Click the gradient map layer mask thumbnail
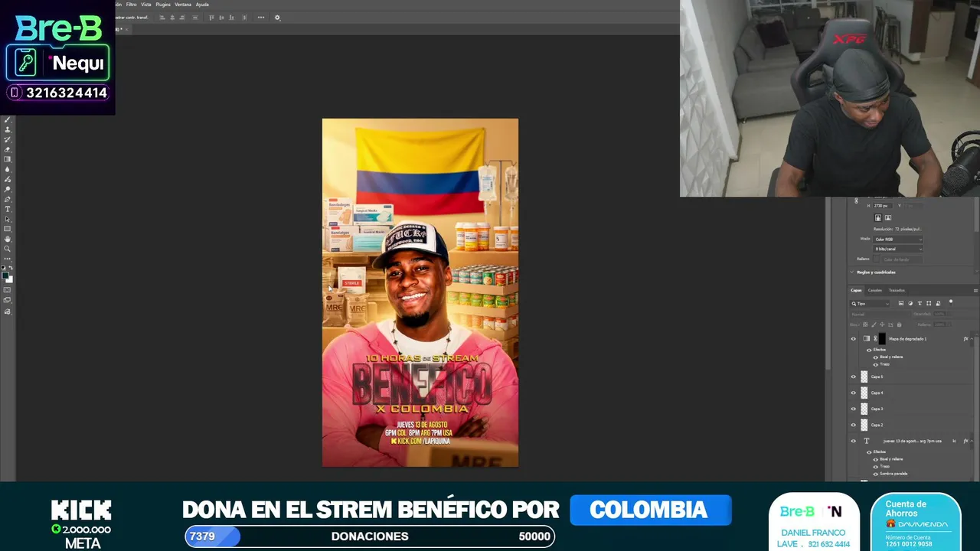The image size is (980, 551). (882, 338)
